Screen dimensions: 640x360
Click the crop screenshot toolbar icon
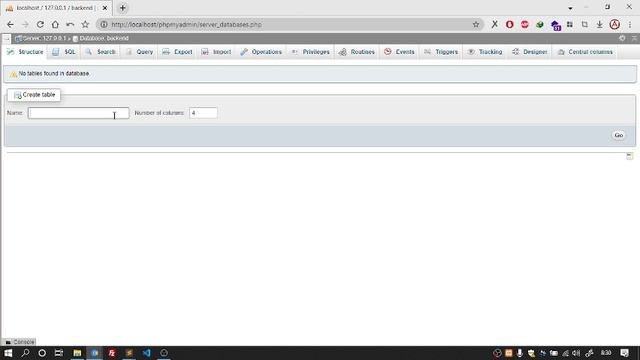pos(584,24)
